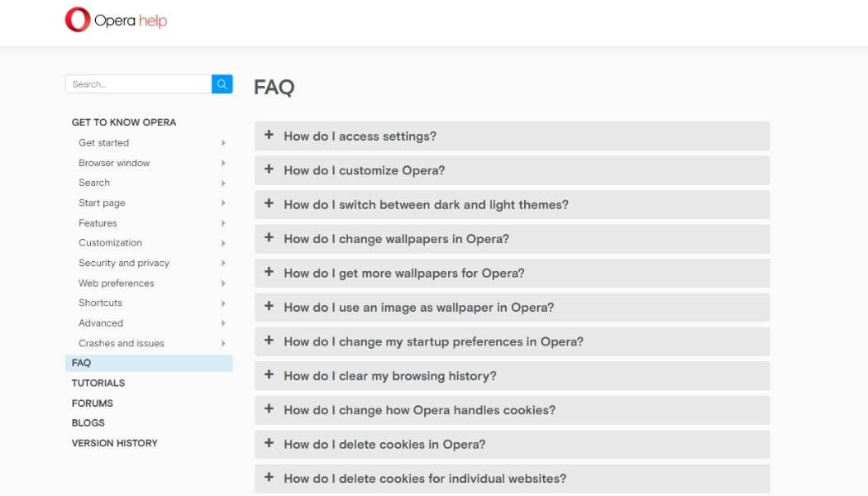868x496 pixels.
Task: Open the Browser window sidebar link
Action: (114, 163)
